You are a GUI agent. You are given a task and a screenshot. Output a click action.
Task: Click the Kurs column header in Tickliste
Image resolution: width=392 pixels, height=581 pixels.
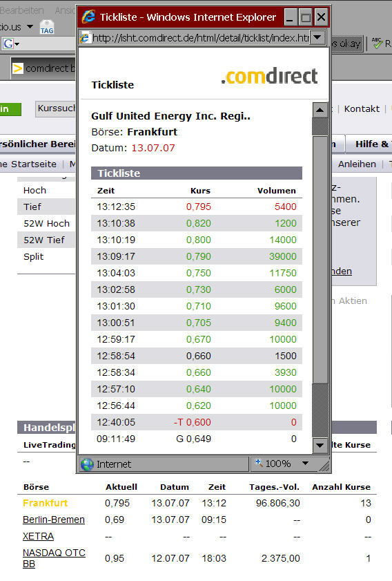tap(200, 191)
